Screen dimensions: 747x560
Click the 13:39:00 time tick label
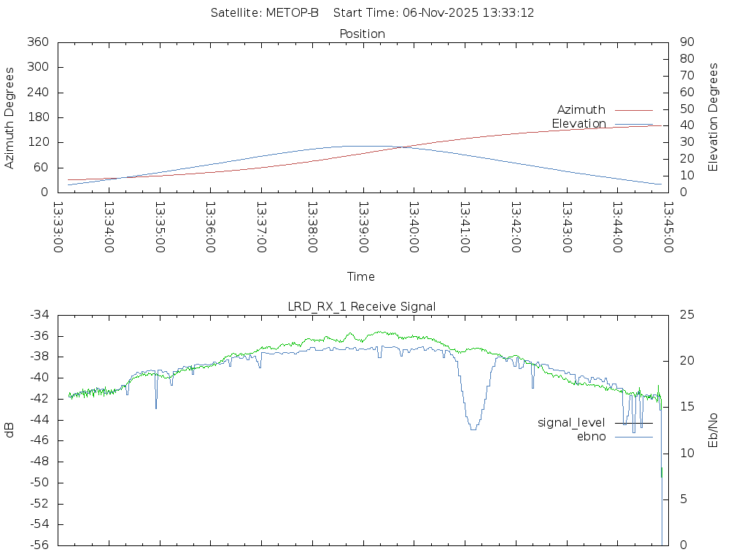point(363,227)
